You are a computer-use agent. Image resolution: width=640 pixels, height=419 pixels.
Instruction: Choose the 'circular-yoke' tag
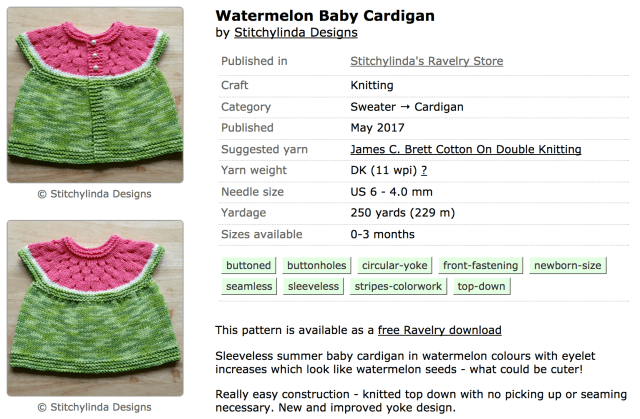[394, 266]
